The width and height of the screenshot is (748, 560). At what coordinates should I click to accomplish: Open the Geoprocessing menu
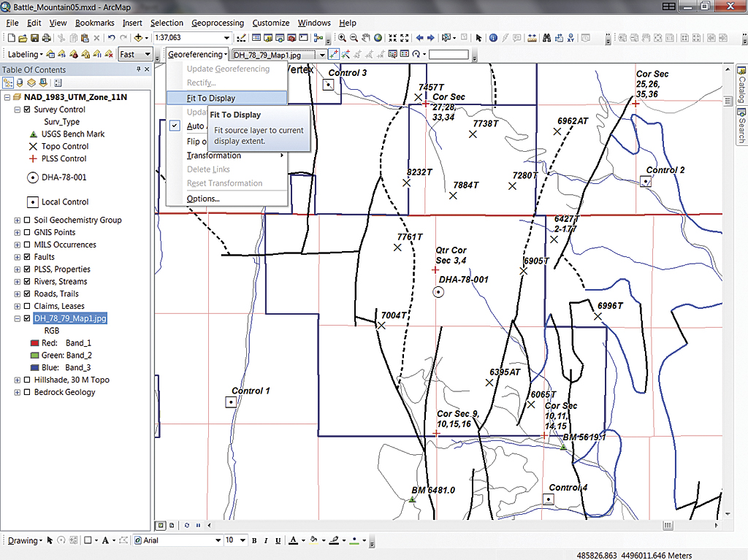[x=218, y=23]
